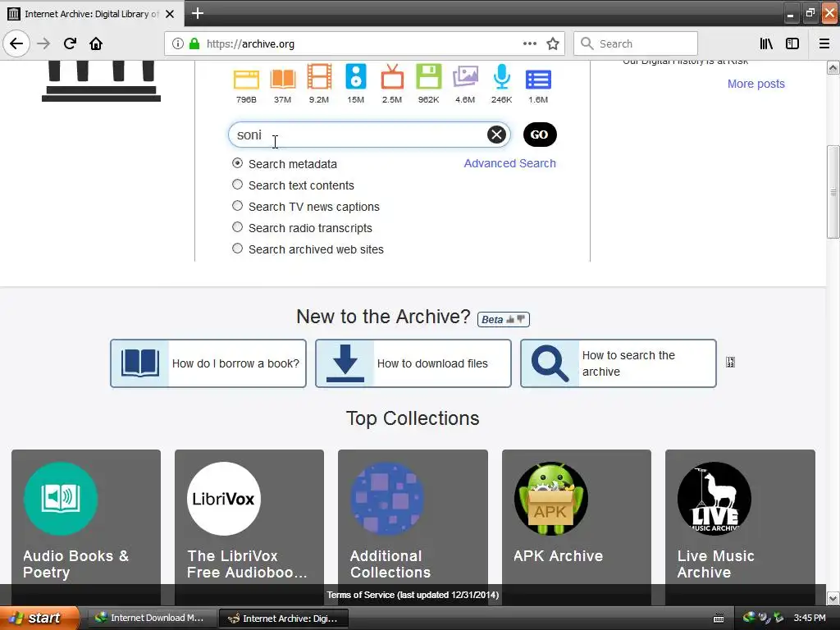The width and height of the screenshot is (840, 630).
Task: Open the Software floppy icon (962K)
Action: pos(428,76)
